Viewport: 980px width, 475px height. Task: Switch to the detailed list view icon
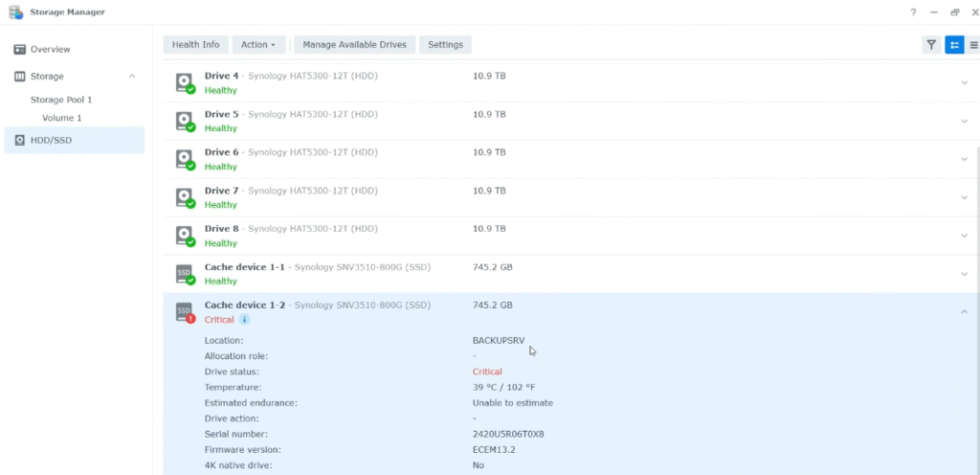pos(954,45)
